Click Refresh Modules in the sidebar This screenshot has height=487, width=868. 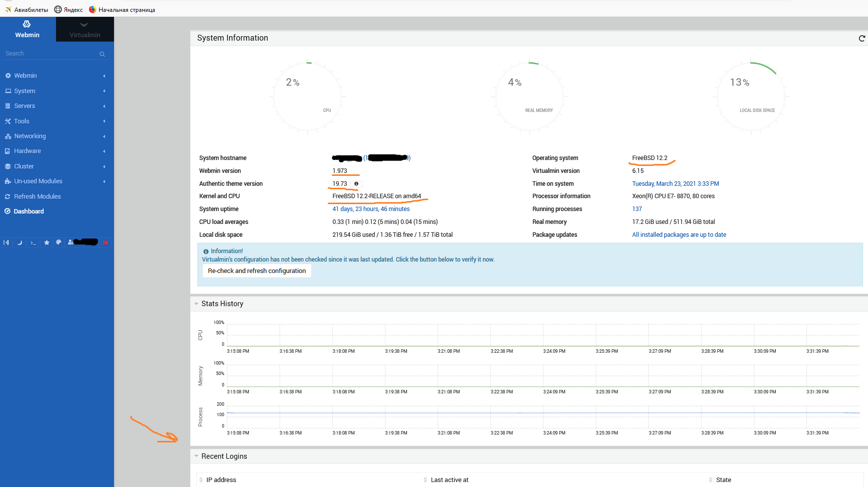point(37,197)
